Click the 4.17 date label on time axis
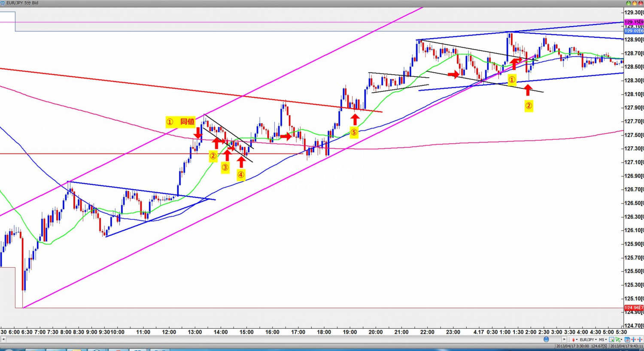 tap(478, 332)
